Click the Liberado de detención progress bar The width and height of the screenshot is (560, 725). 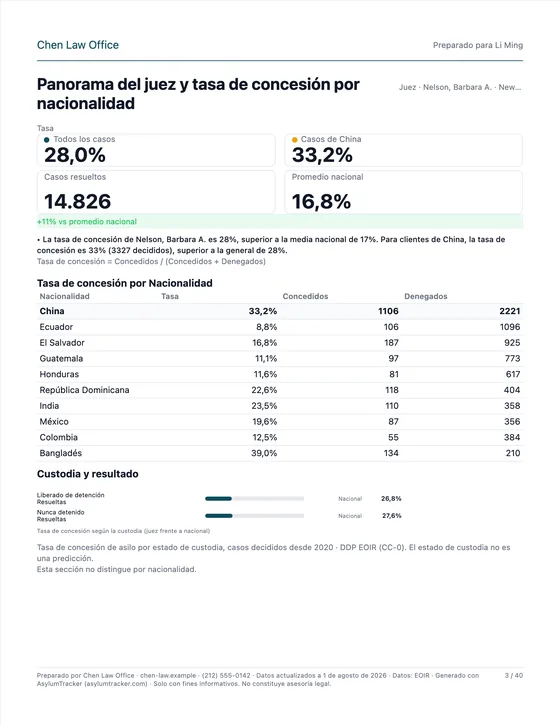pyautogui.click(x=254, y=498)
